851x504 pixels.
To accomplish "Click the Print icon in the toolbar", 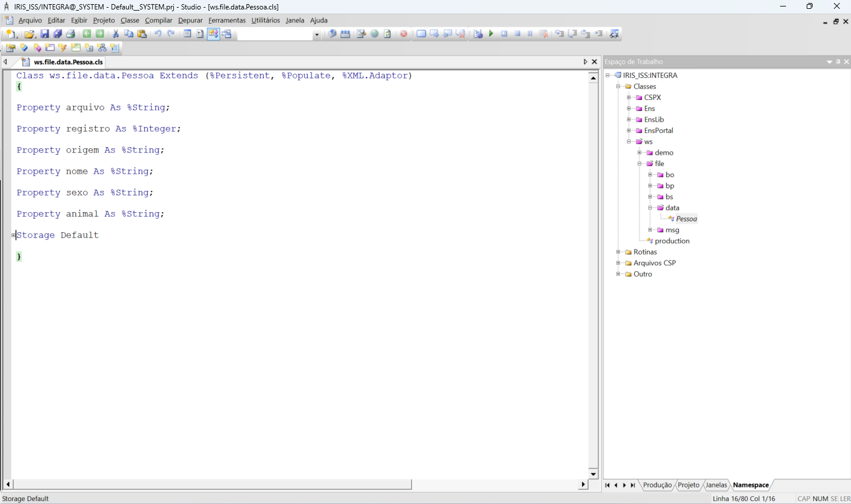I will [70, 34].
